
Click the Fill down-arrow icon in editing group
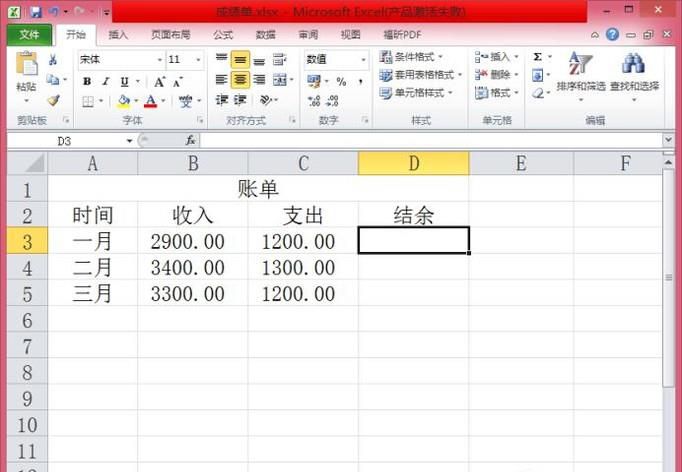(x=538, y=75)
